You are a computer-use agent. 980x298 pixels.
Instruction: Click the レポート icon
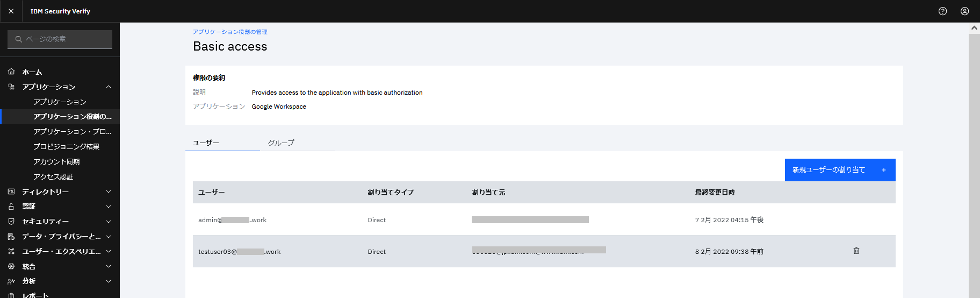click(x=11, y=295)
